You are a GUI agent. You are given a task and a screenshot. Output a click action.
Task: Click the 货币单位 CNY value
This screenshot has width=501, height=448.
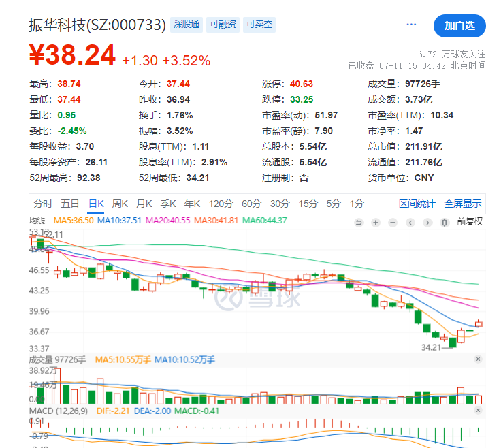point(424,178)
